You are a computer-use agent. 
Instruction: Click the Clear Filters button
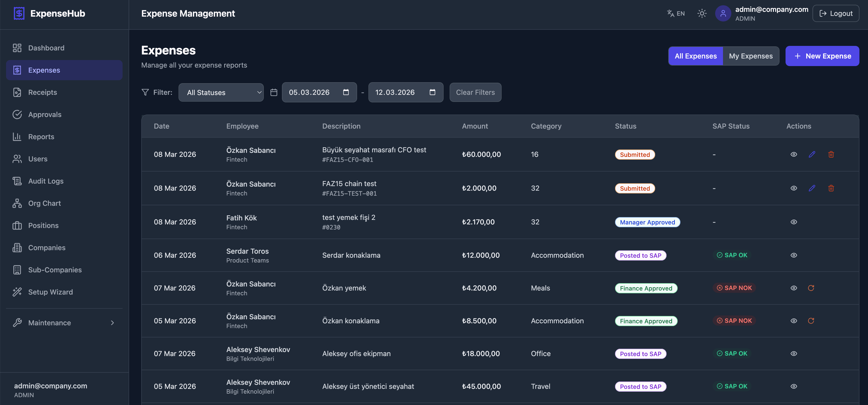click(475, 92)
